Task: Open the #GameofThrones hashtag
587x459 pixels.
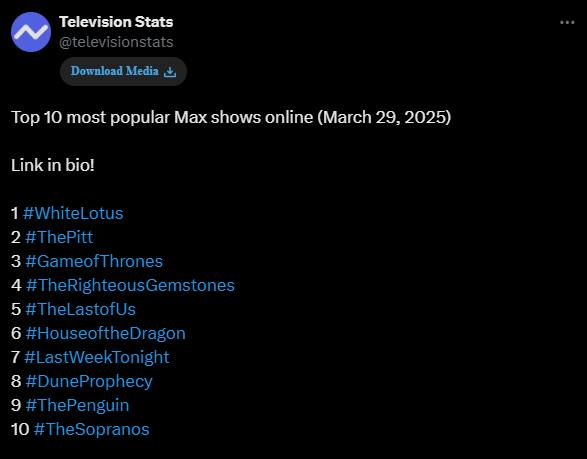Action: coord(94,261)
